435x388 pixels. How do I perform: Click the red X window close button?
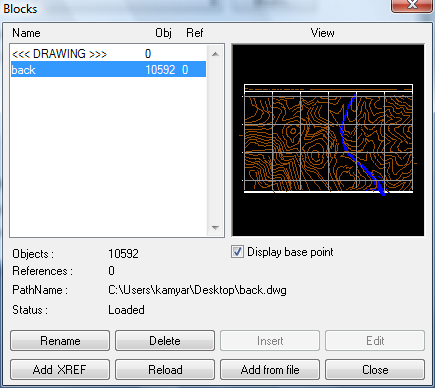(412, 6)
